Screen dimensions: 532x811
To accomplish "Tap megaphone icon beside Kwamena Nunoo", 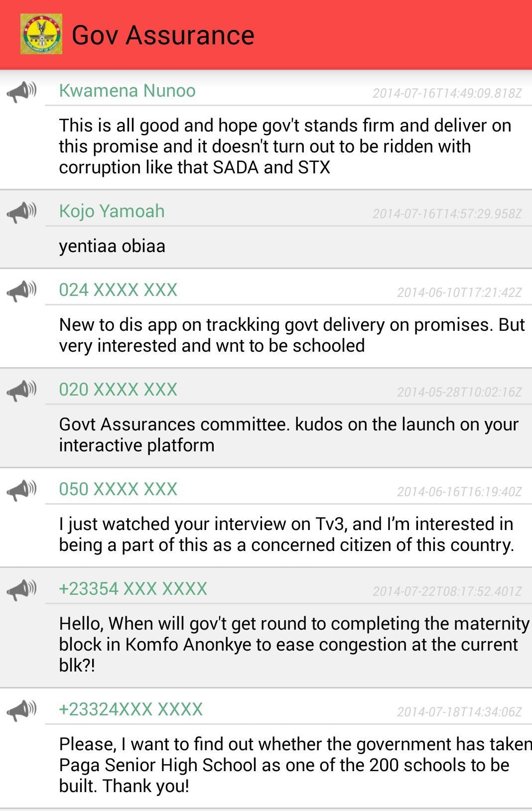I will click(x=22, y=92).
